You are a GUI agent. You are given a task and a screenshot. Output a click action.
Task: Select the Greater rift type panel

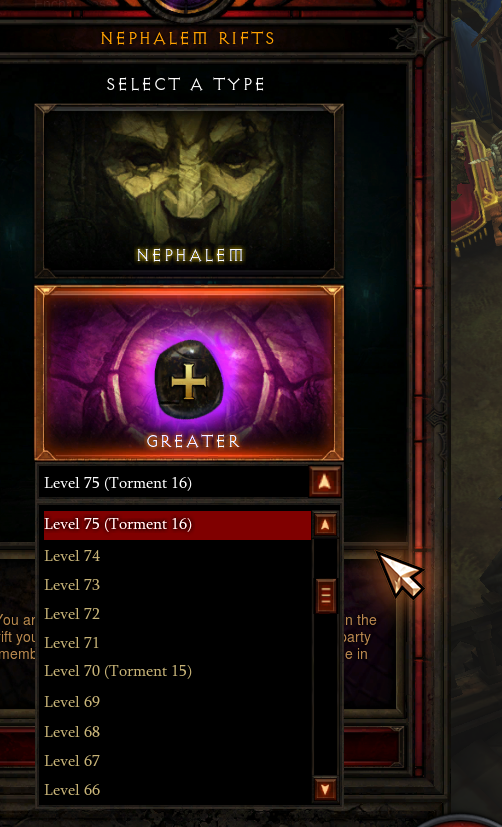(x=189, y=373)
